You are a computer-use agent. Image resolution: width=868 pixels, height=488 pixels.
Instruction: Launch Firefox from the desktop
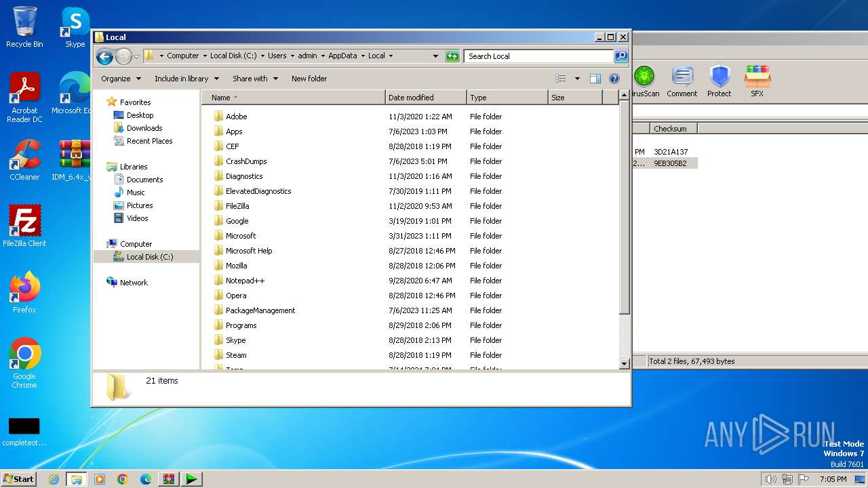pyautogui.click(x=24, y=293)
